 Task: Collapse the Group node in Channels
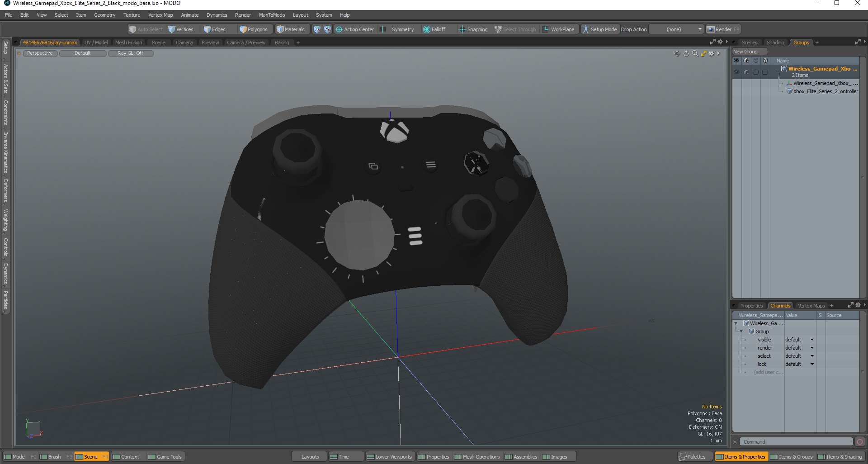(x=741, y=331)
